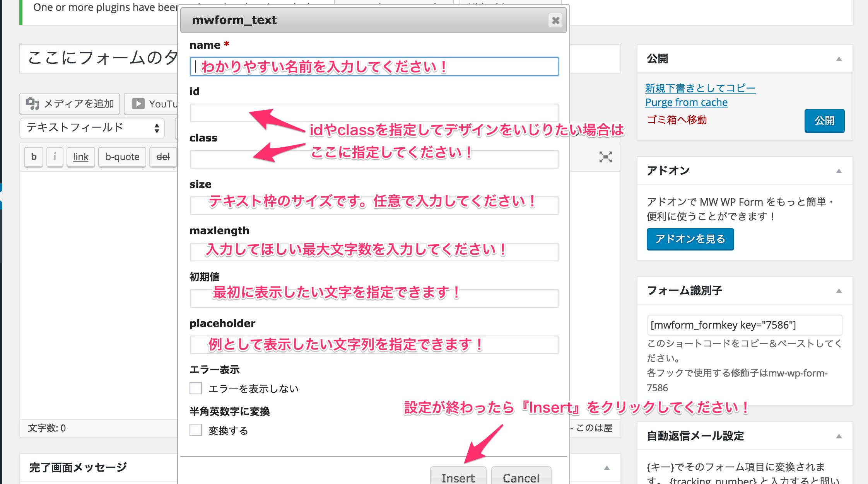Click the fullscreen expand icon in editor
This screenshot has width=868, height=484.
(605, 157)
